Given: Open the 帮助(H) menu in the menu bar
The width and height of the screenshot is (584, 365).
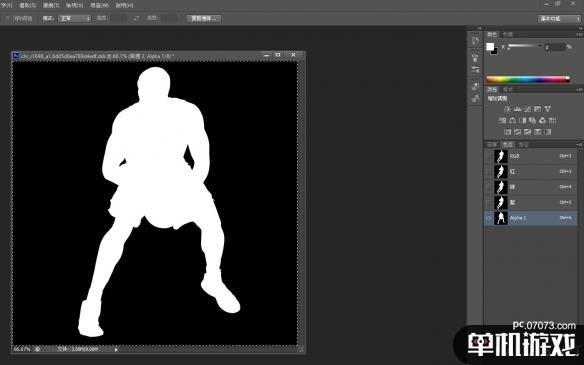Looking at the screenshot, I should (x=124, y=5).
